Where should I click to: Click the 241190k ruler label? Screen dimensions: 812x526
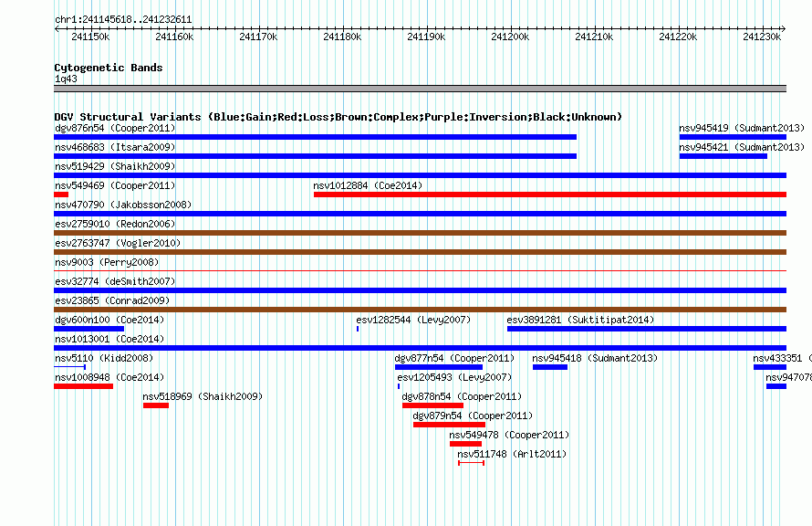click(x=426, y=37)
